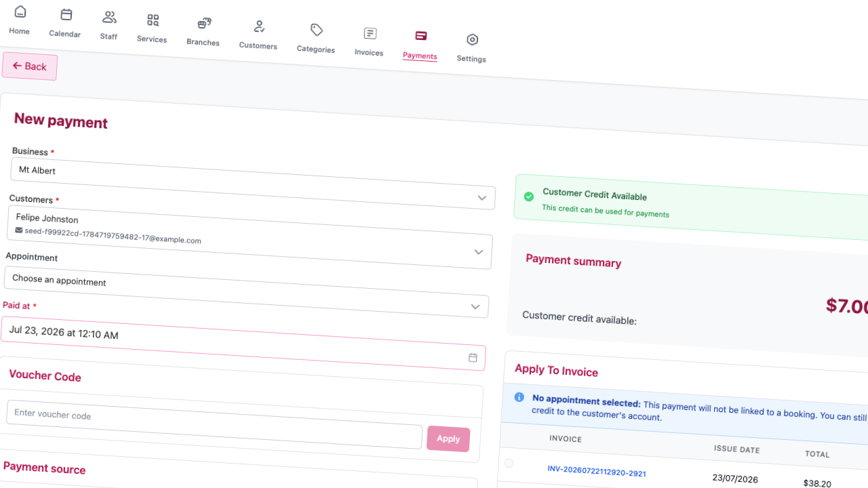Click the Customer Credit Available text
Screen dimensions: 868x488
(x=595, y=195)
